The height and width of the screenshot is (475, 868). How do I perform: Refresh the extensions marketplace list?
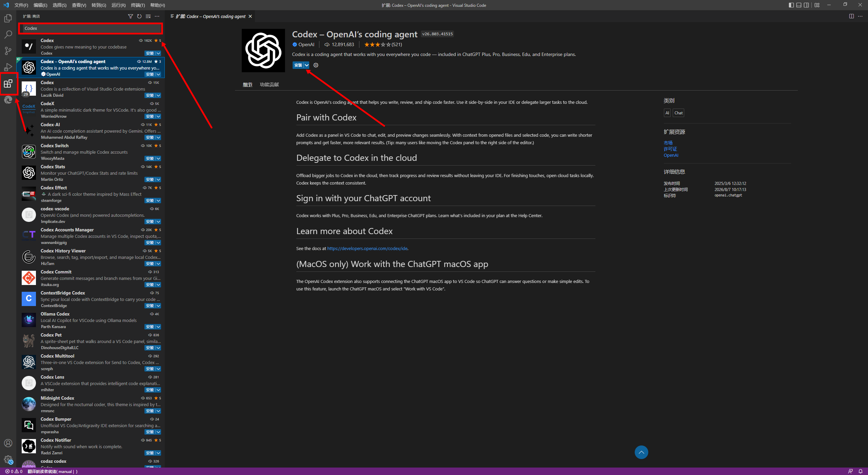coord(139,16)
